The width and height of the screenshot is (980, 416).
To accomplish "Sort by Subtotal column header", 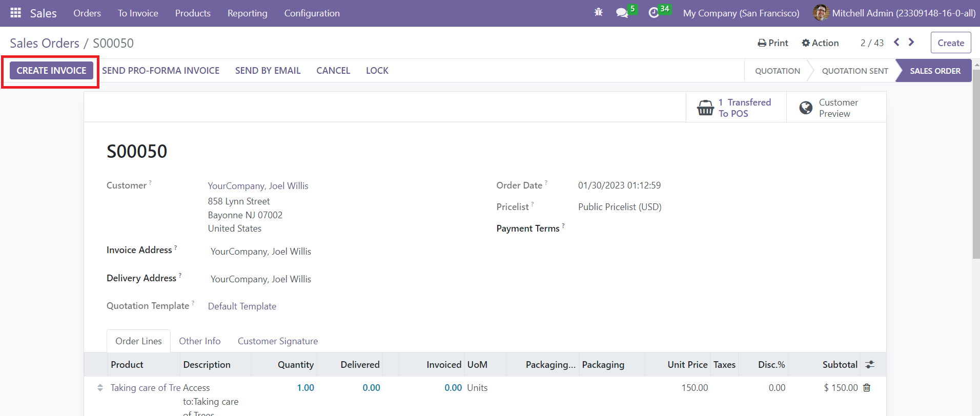I will point(840,364).
